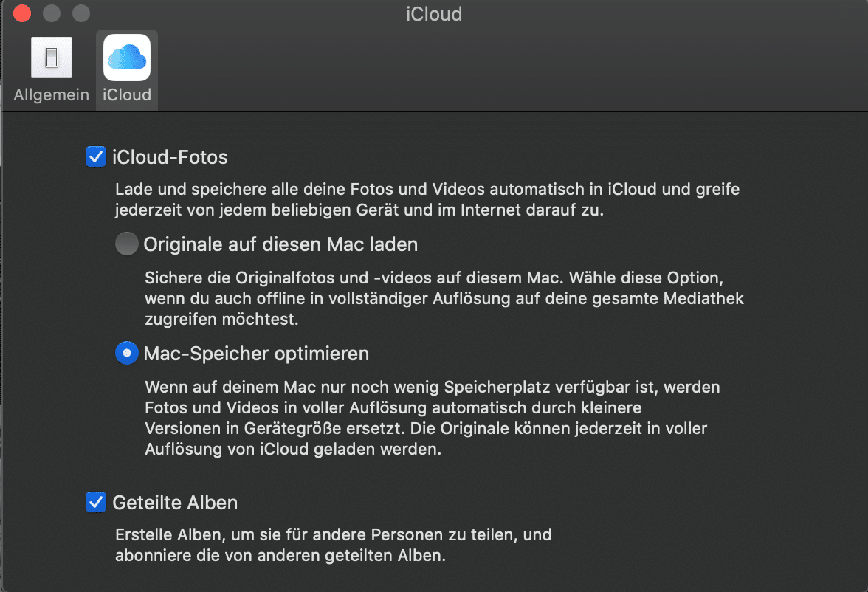Select the Mac-Speicher optimieren radio button

[127, 353]
